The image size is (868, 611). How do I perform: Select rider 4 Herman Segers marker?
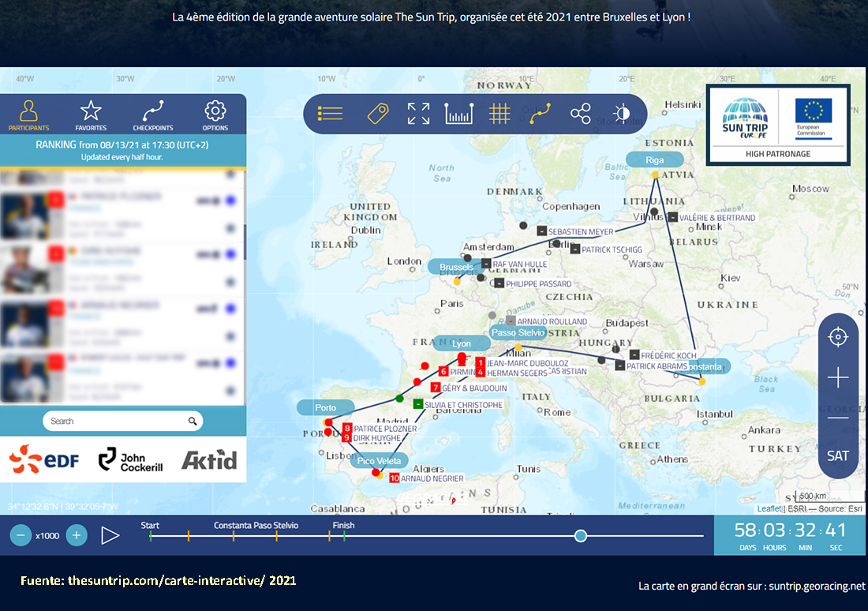tap(512, 373)
